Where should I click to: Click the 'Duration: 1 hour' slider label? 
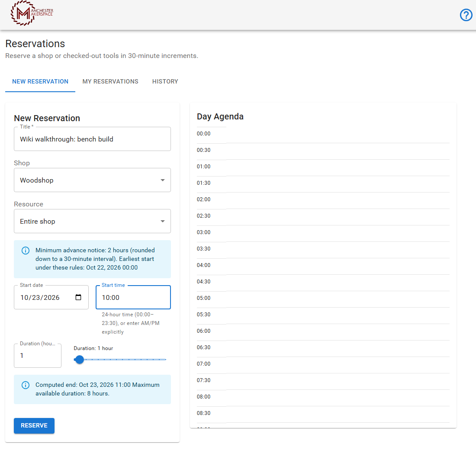(x=93, y=348)
